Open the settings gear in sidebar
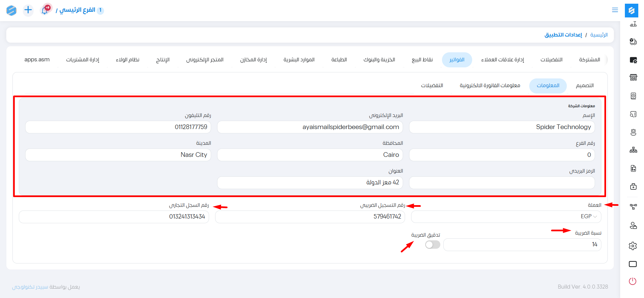This screenshot has height=298, width=644. coord(633,246)
